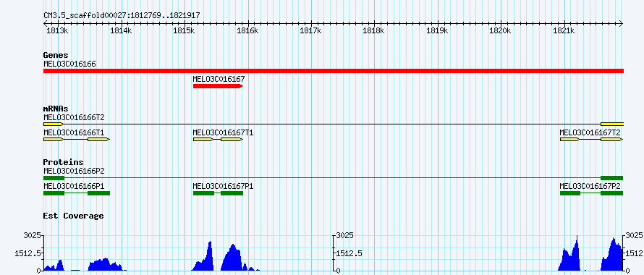The width and height of the screenshot is (644, 275).
Task: Click the Proteins track heading
Action: coord(63,162)
